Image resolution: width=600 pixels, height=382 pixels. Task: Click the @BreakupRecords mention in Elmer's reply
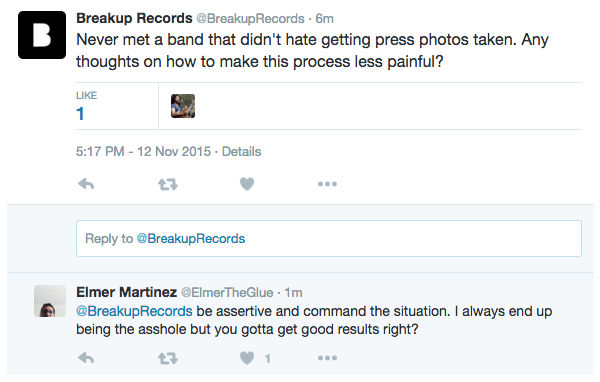coord(134,311)
